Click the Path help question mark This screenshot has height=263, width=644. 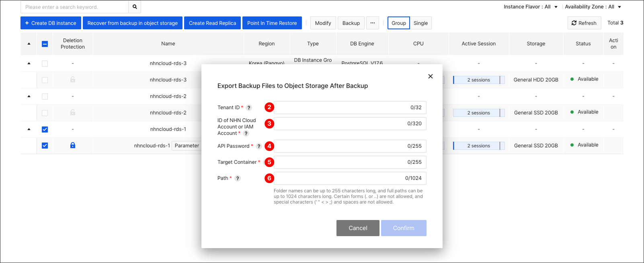(238, 178)
